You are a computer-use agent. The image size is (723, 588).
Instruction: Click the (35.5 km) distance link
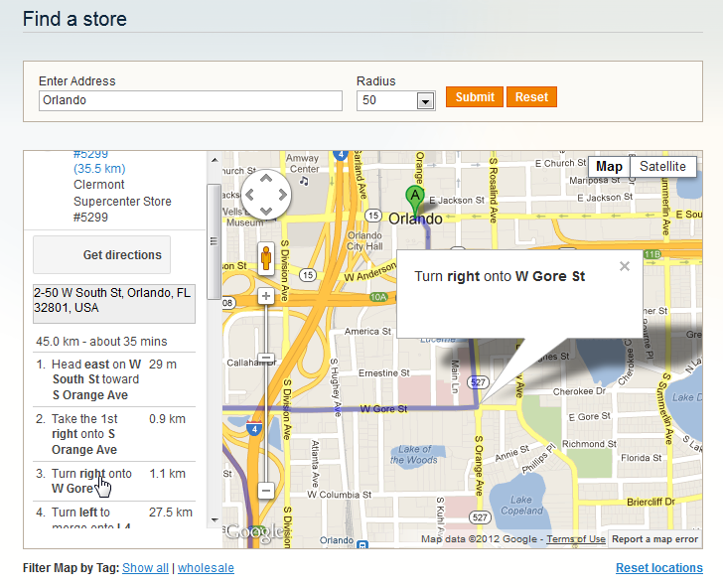pos(99,169)
